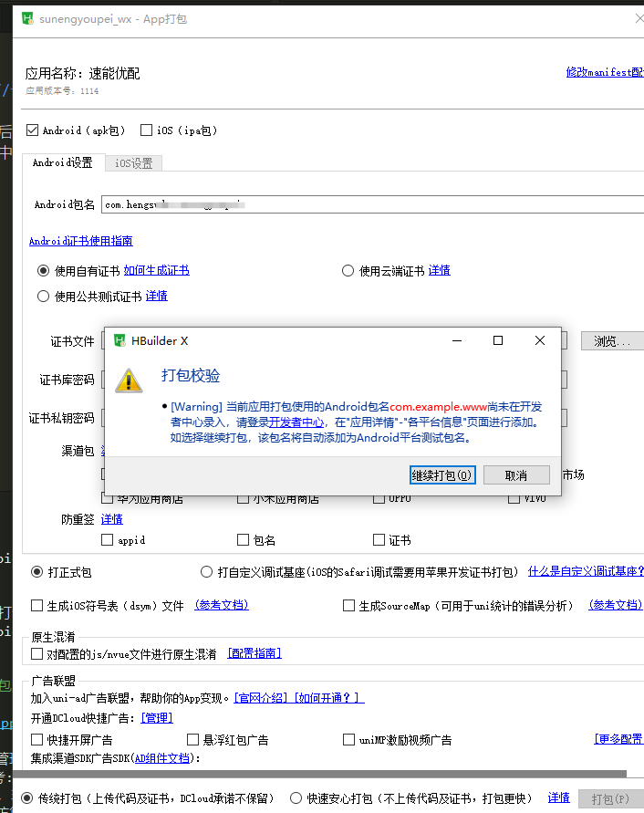The image size is (644, 813).
Task: Click the App打包 window logo icon
Action: tap(27, 19)
